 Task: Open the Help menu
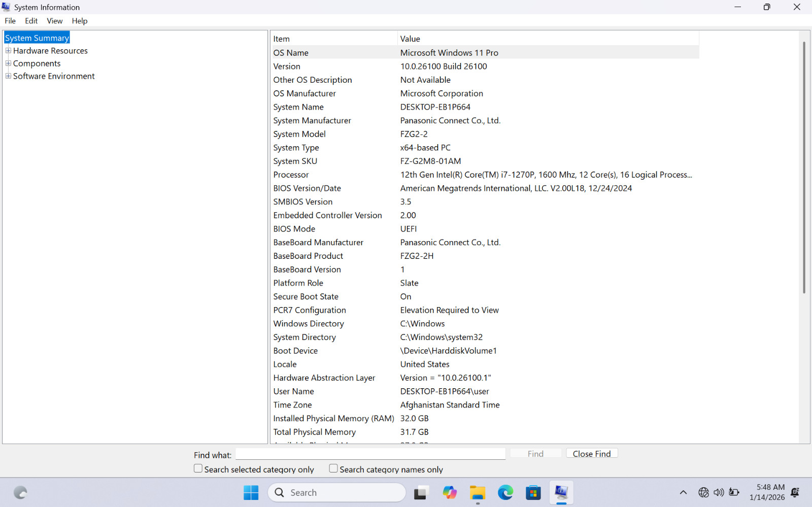80,21
